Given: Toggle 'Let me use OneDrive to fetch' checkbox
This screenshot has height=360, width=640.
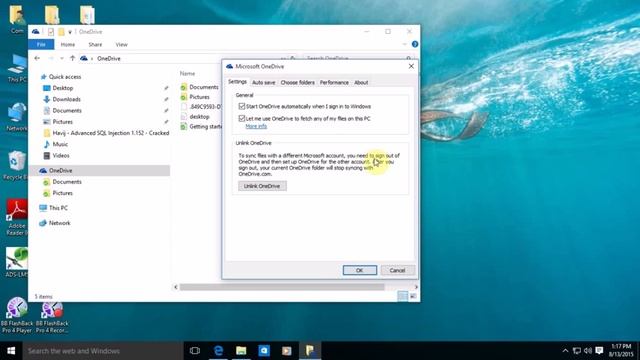Looking at the screenshot, I should (242, 118).
